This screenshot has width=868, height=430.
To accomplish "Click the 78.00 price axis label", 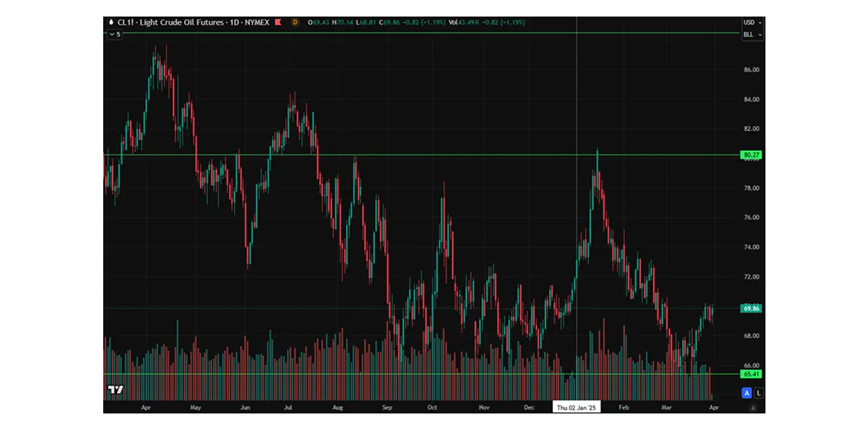I will tap(751, 188).
